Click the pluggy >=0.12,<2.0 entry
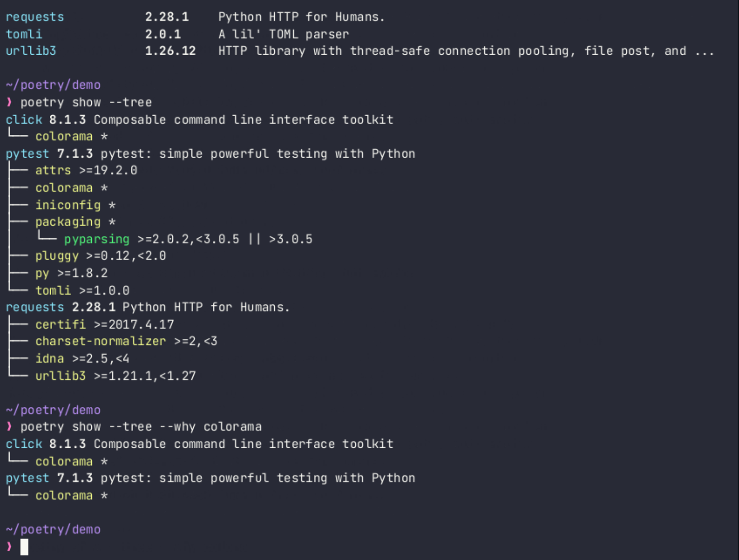Screen dimensions: 739x560 click(x=100, y=256)
